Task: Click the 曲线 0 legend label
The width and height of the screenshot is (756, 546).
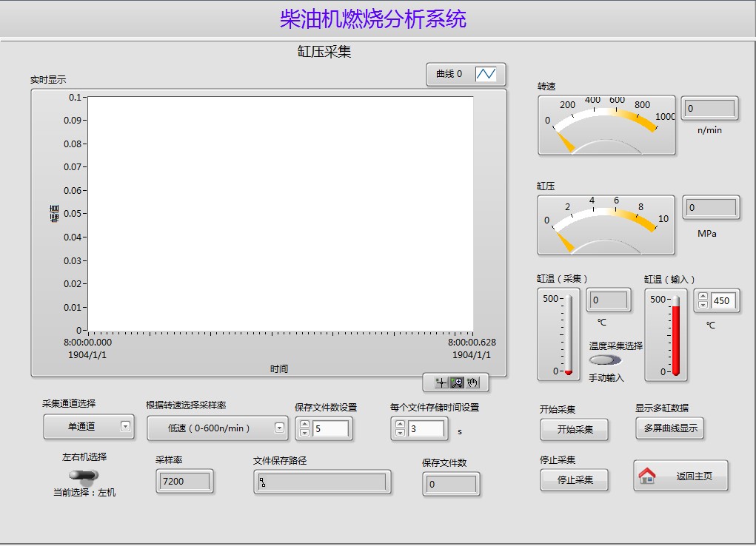Action: [449, 74]
